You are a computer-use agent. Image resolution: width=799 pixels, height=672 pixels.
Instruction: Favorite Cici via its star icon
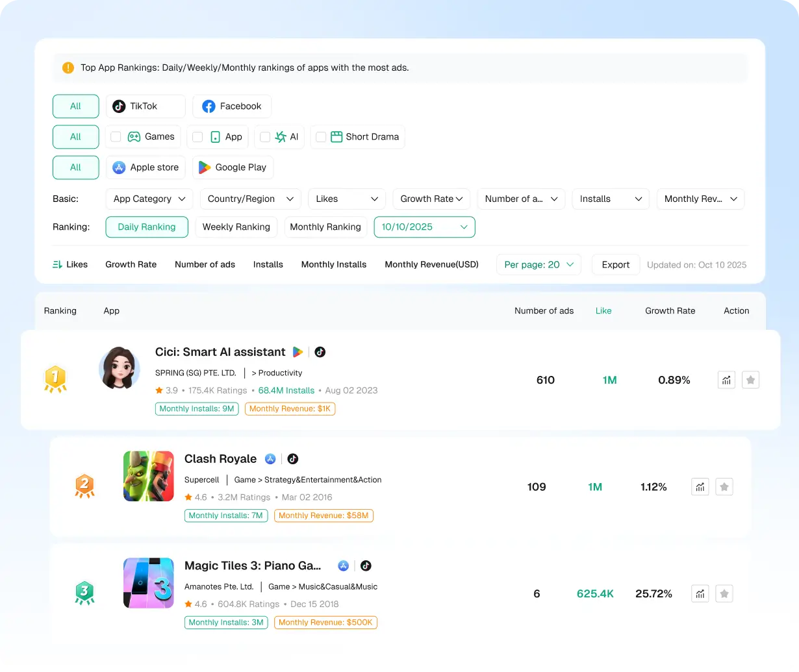pyautogui.click(x=750, y=380)
